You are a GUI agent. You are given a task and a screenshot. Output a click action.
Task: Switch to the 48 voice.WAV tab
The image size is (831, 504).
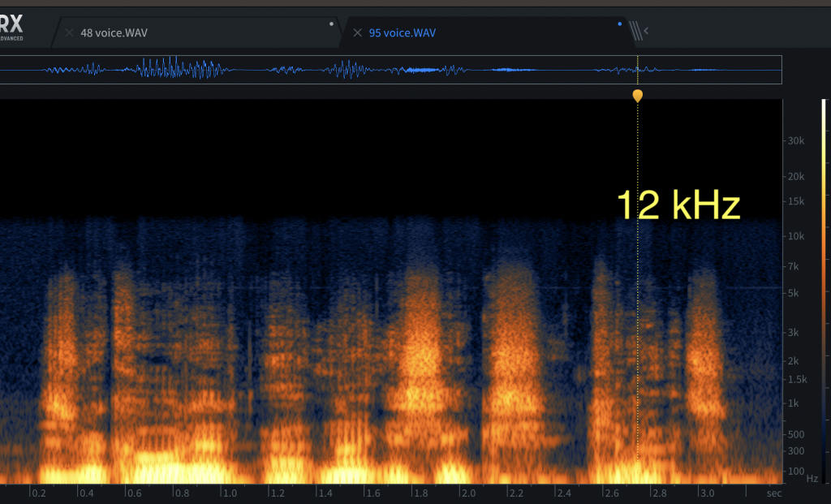click(114, 32)
